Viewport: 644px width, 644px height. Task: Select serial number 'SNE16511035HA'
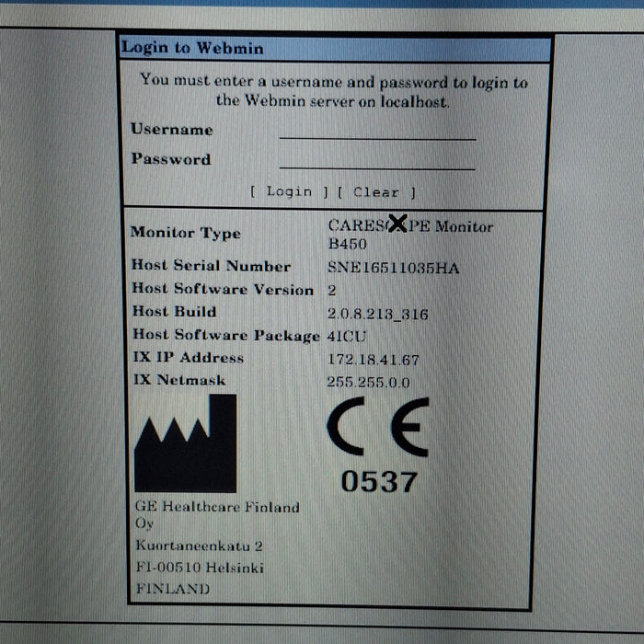click(393, 269)
